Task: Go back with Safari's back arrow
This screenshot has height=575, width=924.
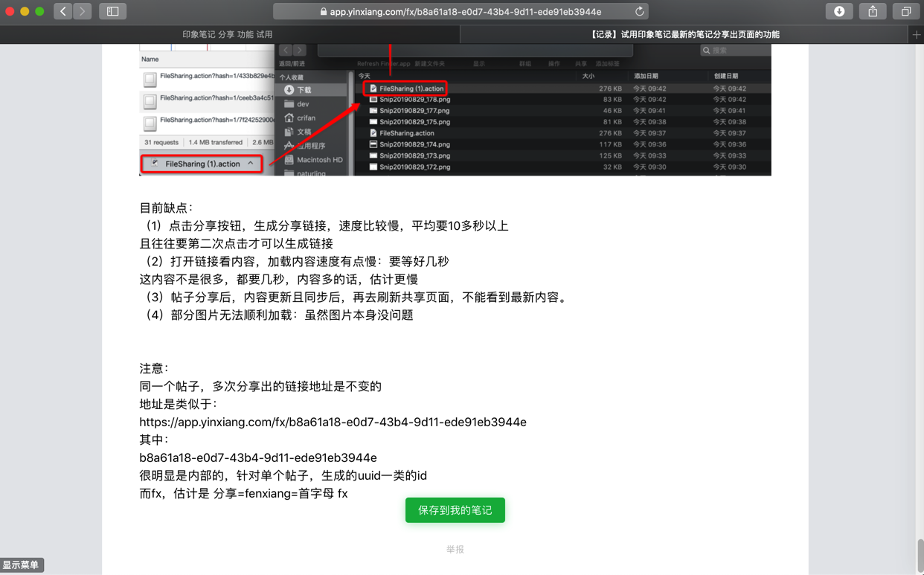Action: coord(63,11)
